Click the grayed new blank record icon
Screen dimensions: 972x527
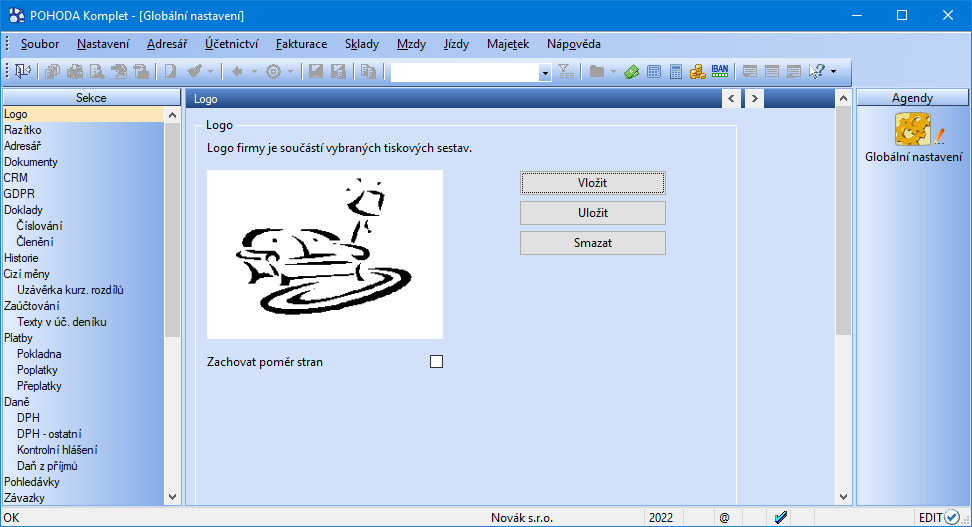[170, 71]
